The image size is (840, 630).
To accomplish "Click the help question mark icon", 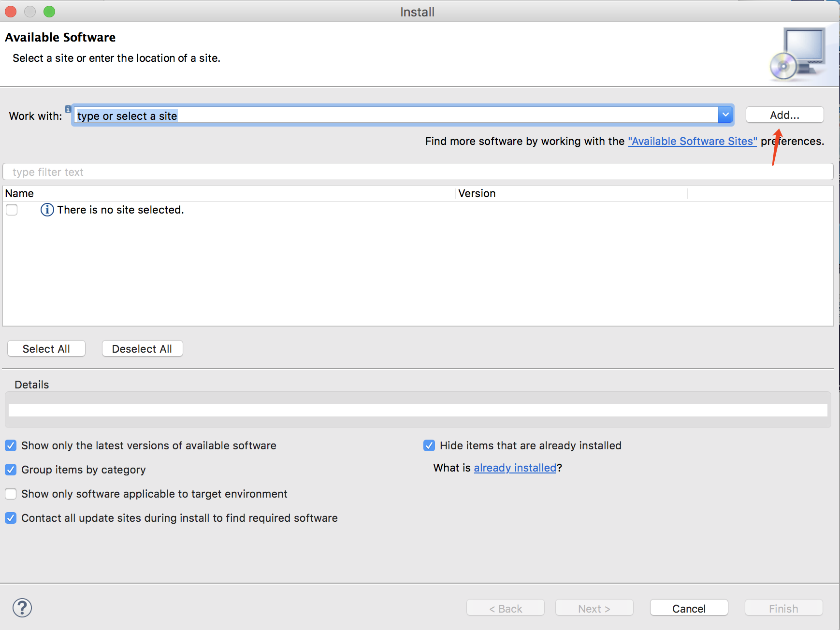I will [22, 608].
